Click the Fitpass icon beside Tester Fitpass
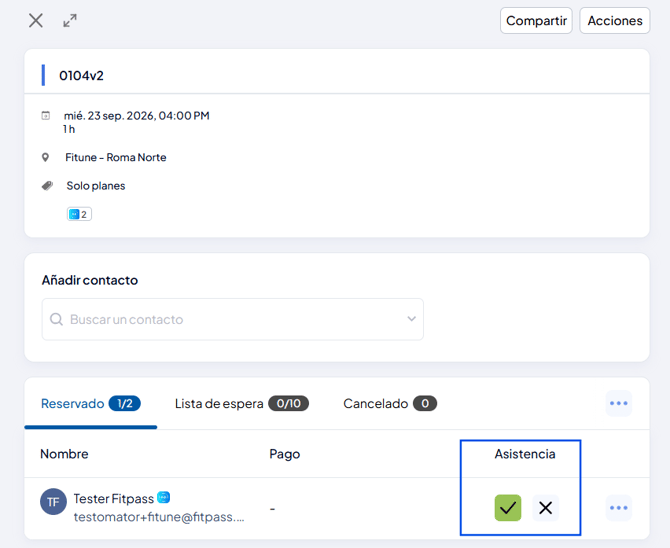670x548 pixels. [164, 498]
